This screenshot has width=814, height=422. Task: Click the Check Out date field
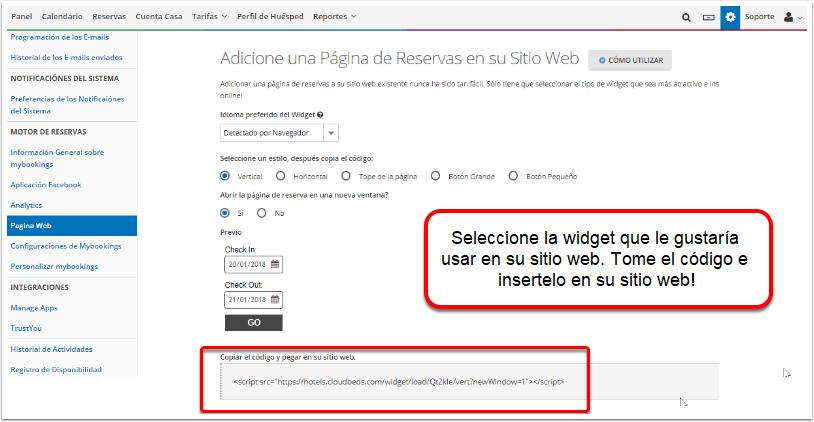253,300
